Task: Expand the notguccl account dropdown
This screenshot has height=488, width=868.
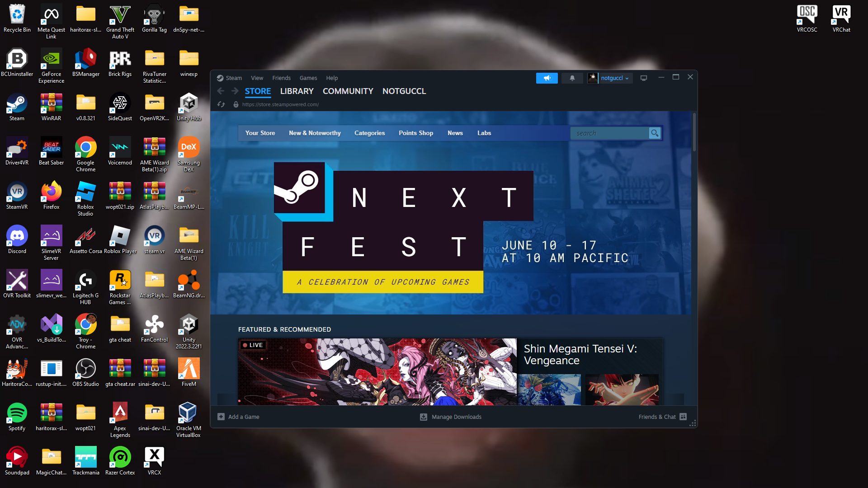Action: click(614, 78)
